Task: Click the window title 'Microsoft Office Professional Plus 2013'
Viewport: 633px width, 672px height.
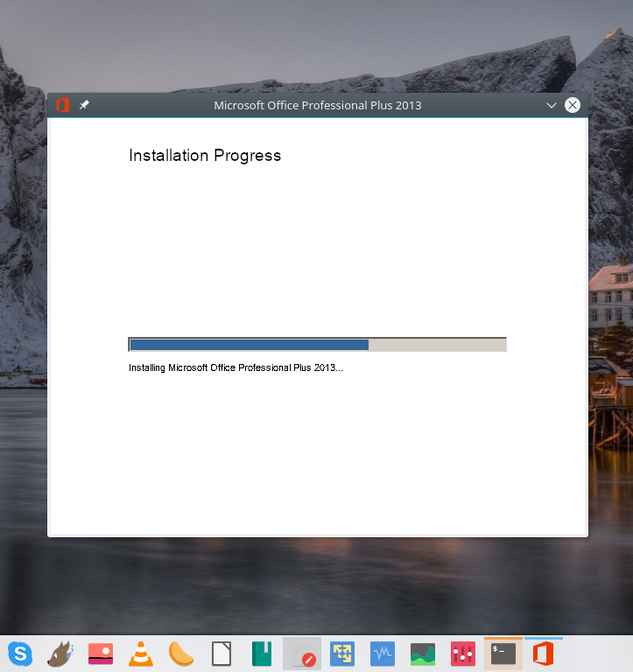Action: 318,105
